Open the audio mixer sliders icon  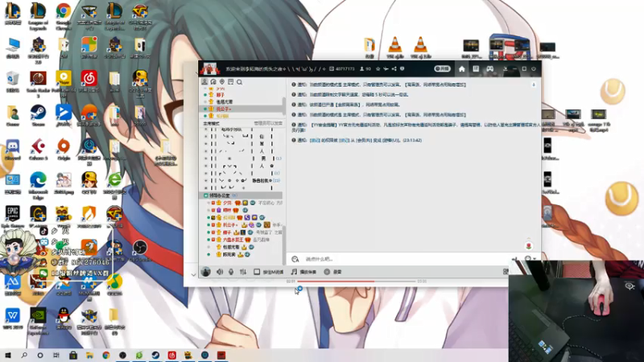(x=243, y=272)
